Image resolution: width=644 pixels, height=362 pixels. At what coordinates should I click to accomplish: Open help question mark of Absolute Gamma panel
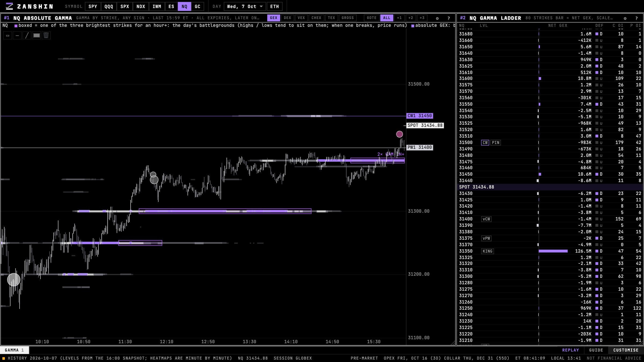tap(449, 18)
